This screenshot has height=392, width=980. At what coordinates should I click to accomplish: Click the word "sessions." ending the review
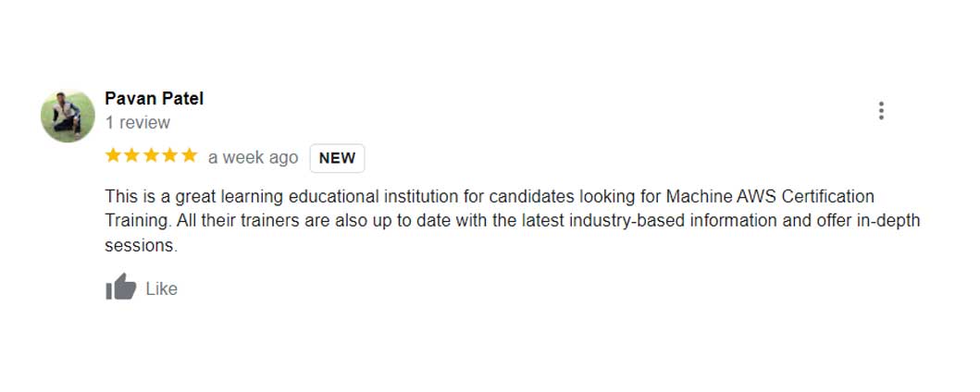[141, 245]
